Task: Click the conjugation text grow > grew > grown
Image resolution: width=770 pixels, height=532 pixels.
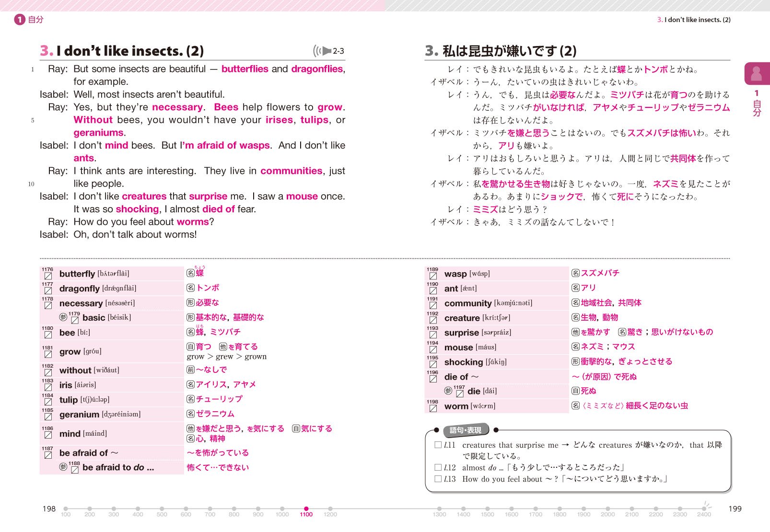Action: [x=226, y=357]
